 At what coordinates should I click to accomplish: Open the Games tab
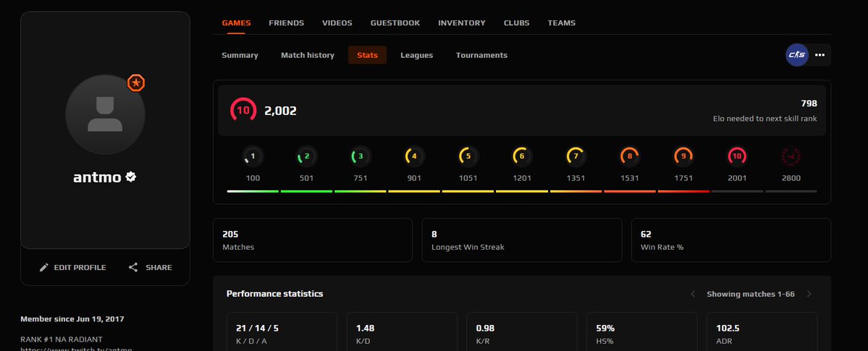tap(237, 23)
